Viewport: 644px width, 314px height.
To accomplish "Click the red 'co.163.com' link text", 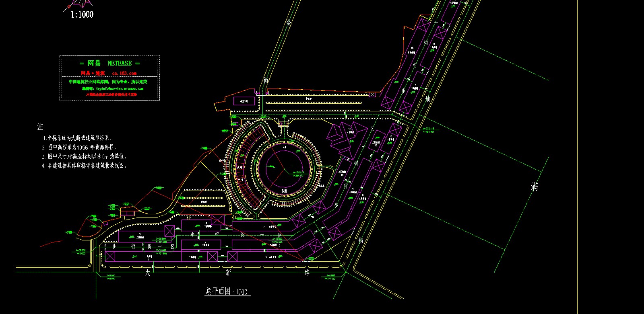I will tap(124, 73).
